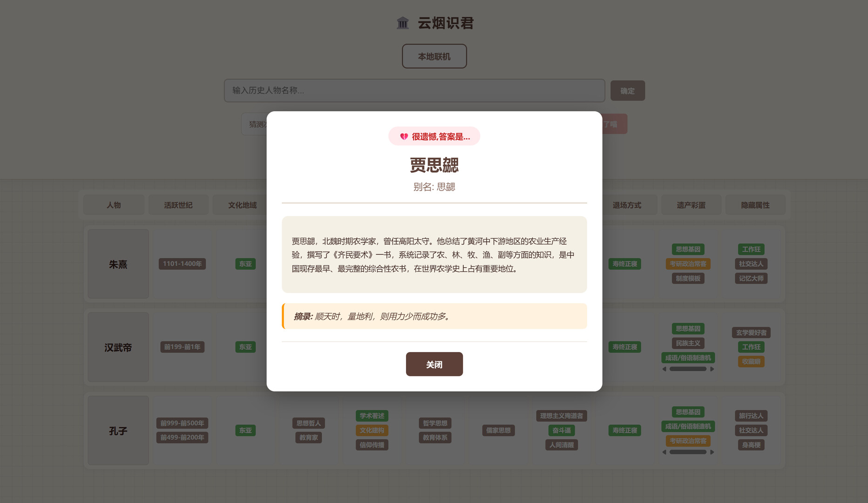This screenshot has height=503, width=868.
Task: Select the 隐藏属性 column header
Action: (755, 205)
